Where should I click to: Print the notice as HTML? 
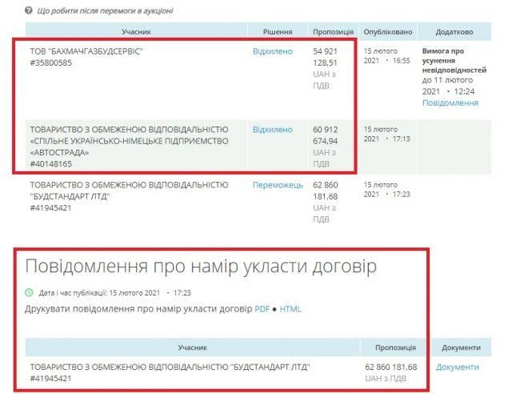click(x=290, y=309)
